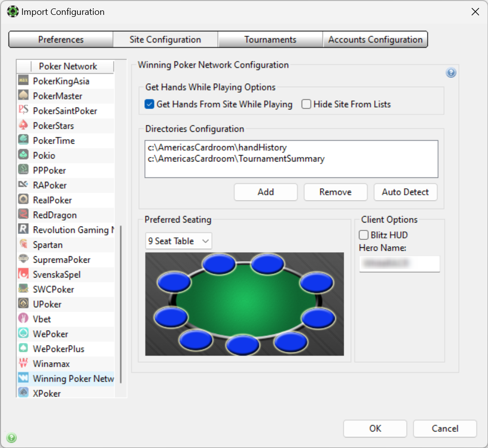Click the PokerMaster site icon
Image resolution: width=488 pixels, height=448 pixels.
[23, 95]
